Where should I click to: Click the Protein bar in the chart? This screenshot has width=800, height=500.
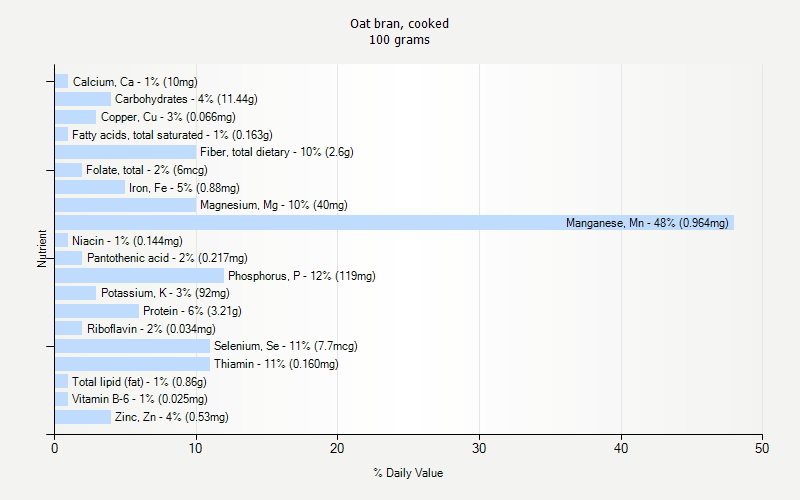coord(97,311)
